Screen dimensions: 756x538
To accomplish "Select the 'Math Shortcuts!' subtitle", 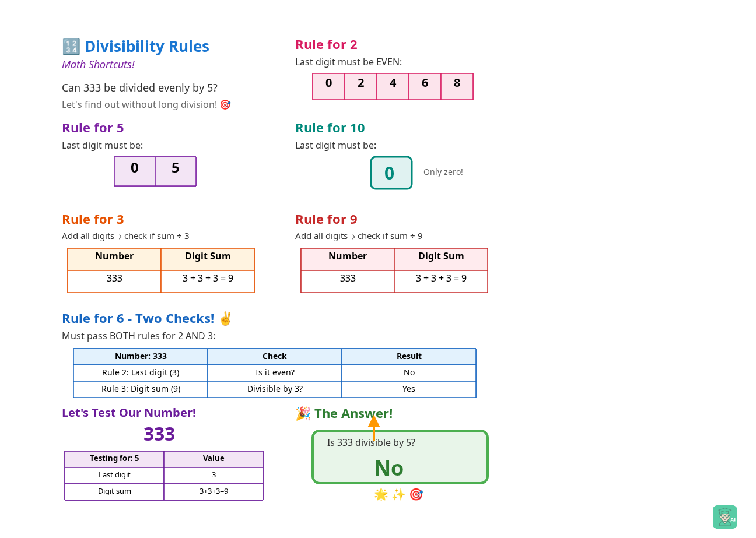I will tap(99, 65).
